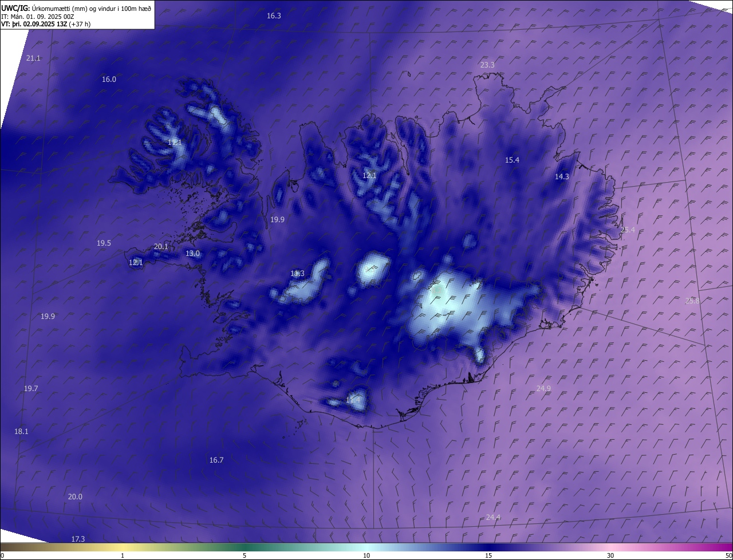Click the 17.3 value label

[x=78, y=539]
